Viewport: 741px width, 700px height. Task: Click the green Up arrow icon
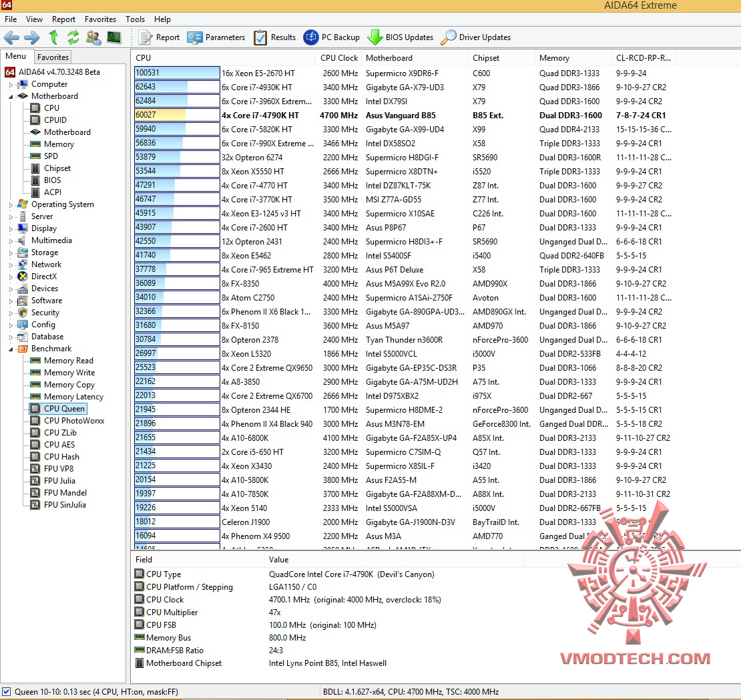click(x=53, y=37)
